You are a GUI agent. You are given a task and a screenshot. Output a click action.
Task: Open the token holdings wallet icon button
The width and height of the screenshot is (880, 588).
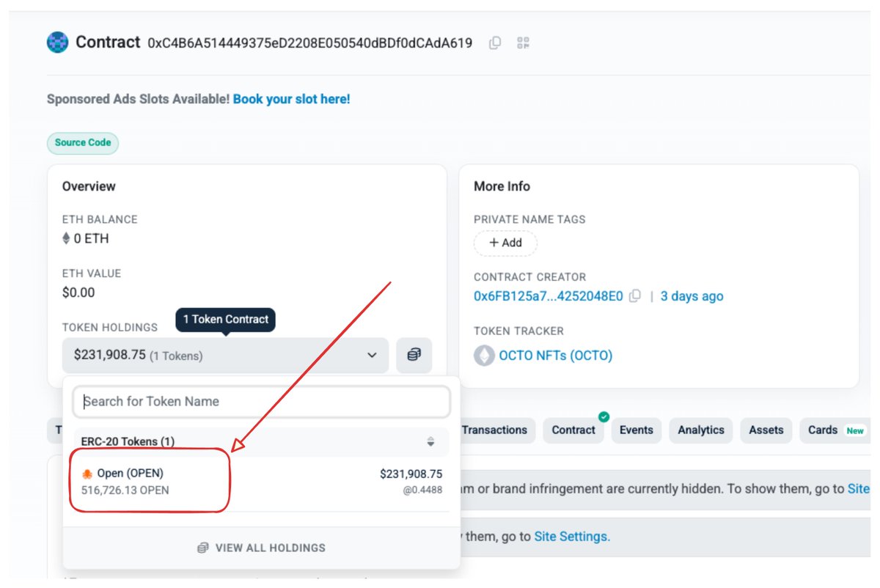[414, 356]
